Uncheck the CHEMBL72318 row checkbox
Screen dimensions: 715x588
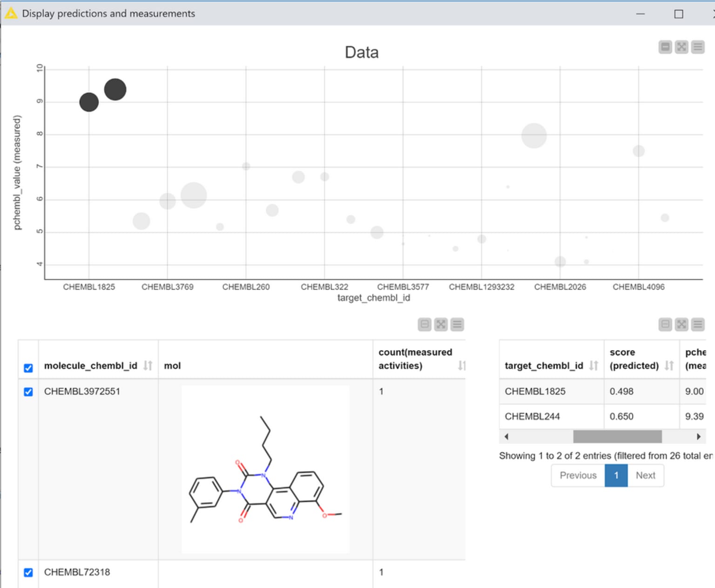pyautogui.click(x=28, y=572)
